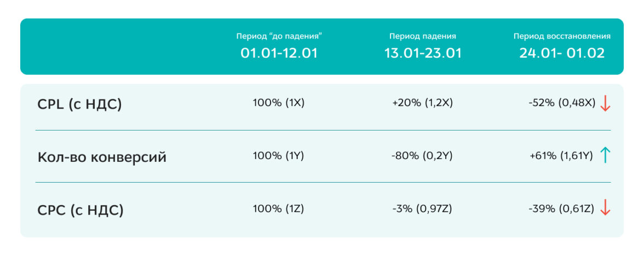Click the 24.01- 01.02 date range
Image resolution: width=644 pixels, height=260 pixels.
pyautogui.click(x=562, y=53)
